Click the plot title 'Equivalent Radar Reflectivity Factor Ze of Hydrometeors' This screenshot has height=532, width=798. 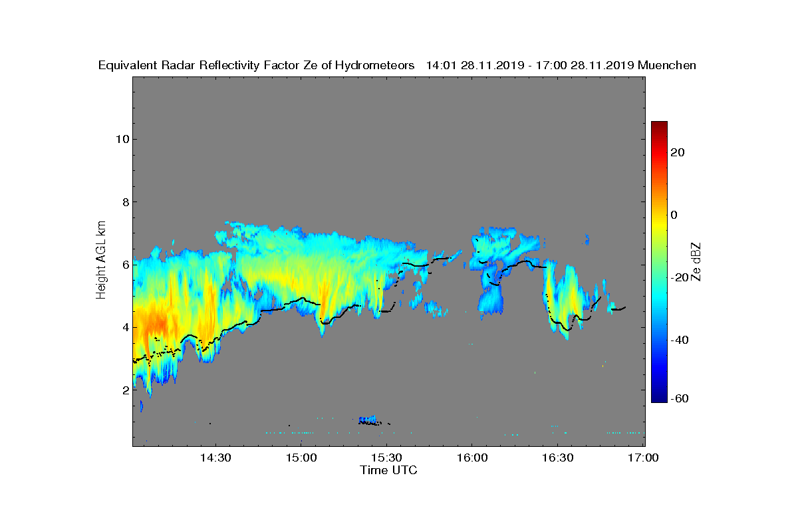pyautogui.click(x=257, y=65)
